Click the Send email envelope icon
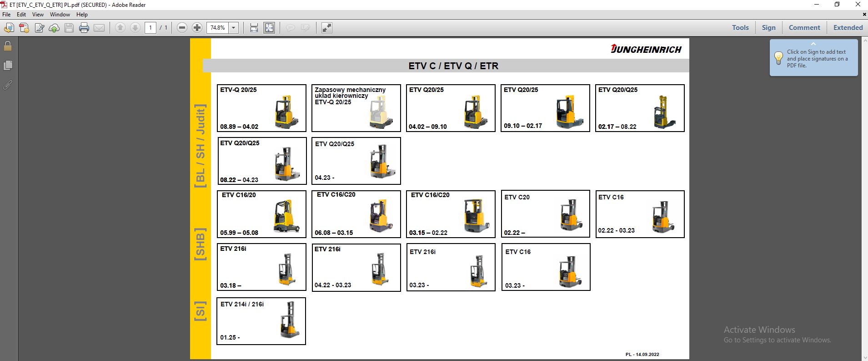Viewport: 868px width, 361px height. [99, 28]
